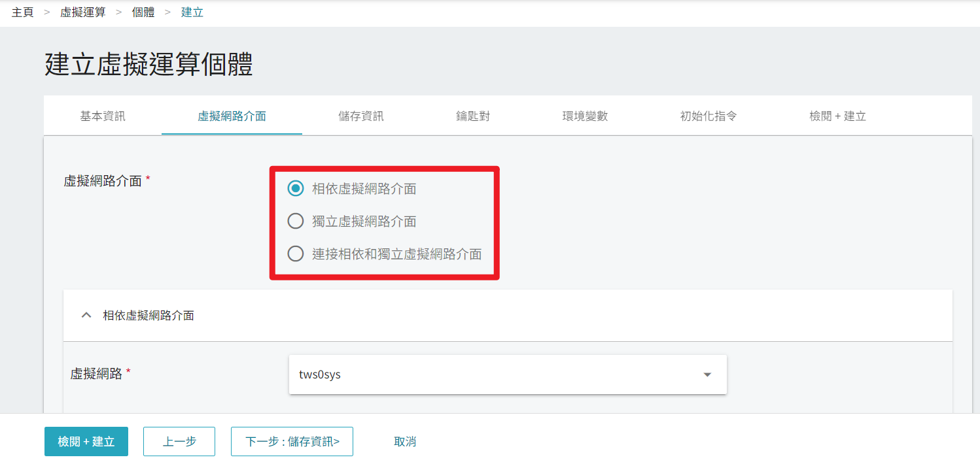This screenshot has height=466, width=980.
Task: Open the 檢閱 + 建立 tab
Action: (838, 116)
